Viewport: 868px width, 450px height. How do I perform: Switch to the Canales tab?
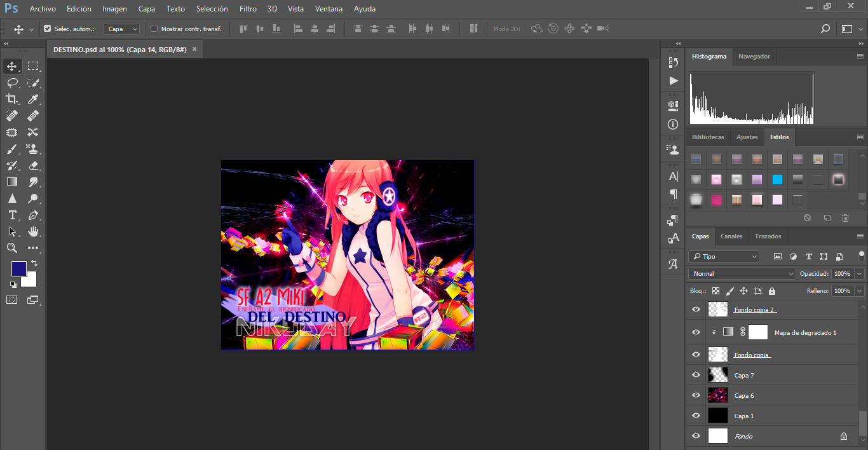731,236
